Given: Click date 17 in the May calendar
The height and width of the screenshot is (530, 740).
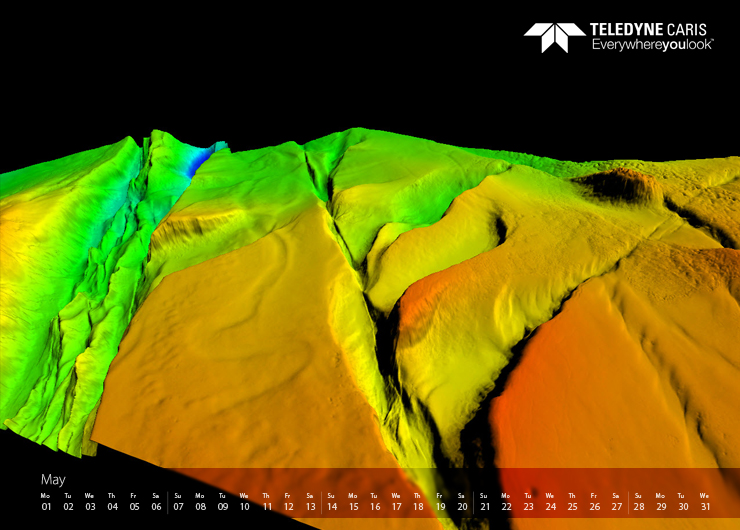Looking at the screenshot, I should pyautogui.click(x=396, y=507).
